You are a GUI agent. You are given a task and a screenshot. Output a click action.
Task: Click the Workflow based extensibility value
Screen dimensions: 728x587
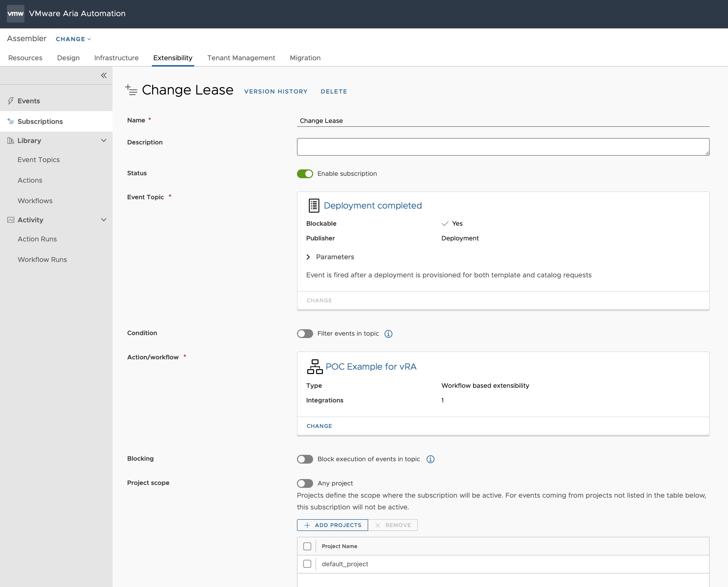pyautogui.click(x=485, y=386)
